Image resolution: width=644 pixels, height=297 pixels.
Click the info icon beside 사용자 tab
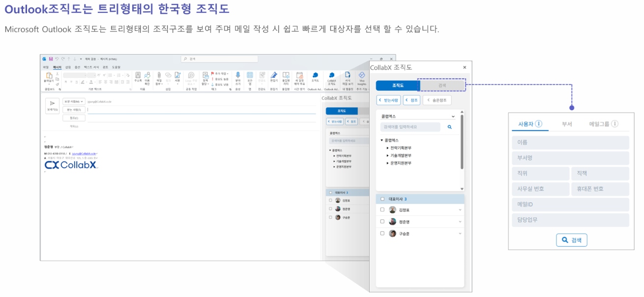(539, 124)
